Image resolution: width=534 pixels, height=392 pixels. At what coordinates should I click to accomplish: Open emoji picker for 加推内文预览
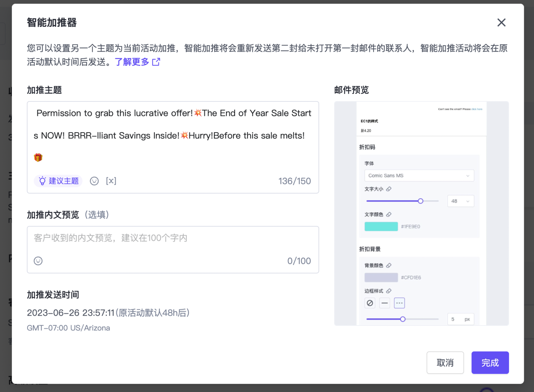(x=38, y=261)
